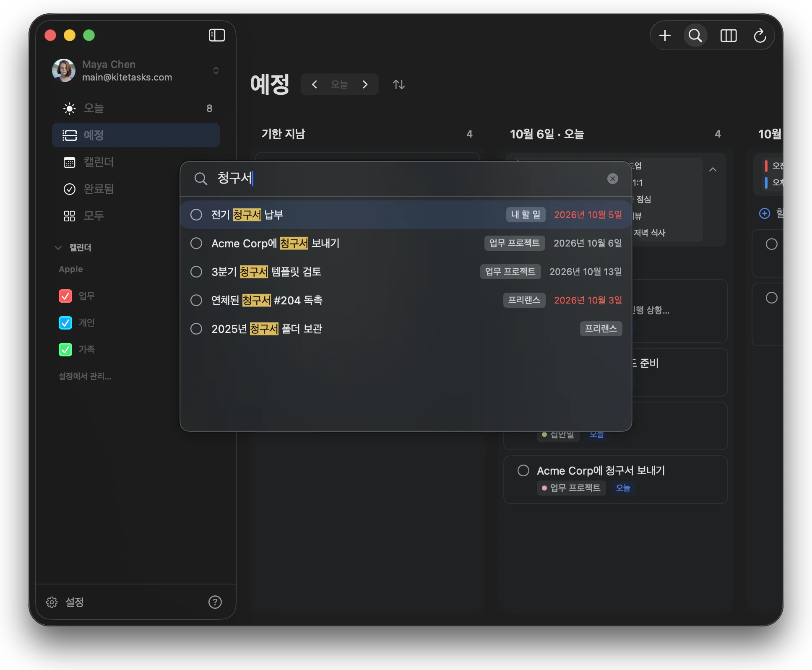Click the 2026년 10월 13일 due date
This screenshot has height=670, width=812.
point(586,272)
